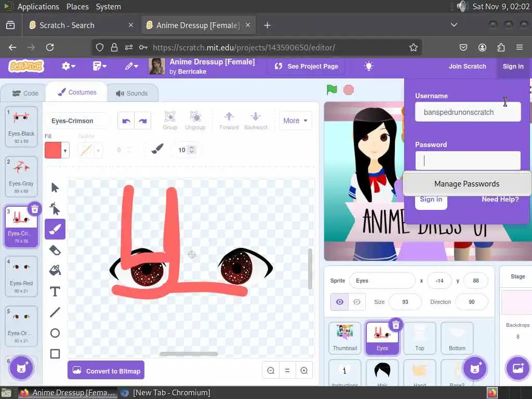Click Manage Passwords popup entry

click(467, 184)
